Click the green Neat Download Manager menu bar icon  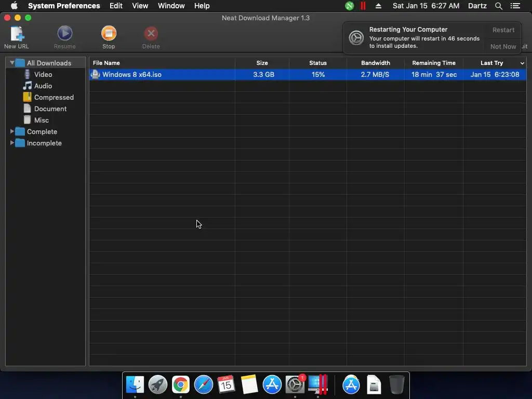[350, 6]
